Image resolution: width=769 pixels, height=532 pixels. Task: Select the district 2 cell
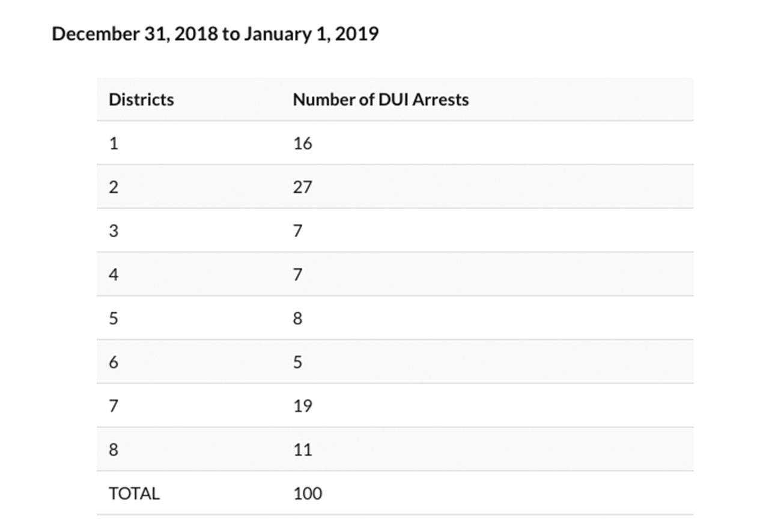click(x=114, y=187)
